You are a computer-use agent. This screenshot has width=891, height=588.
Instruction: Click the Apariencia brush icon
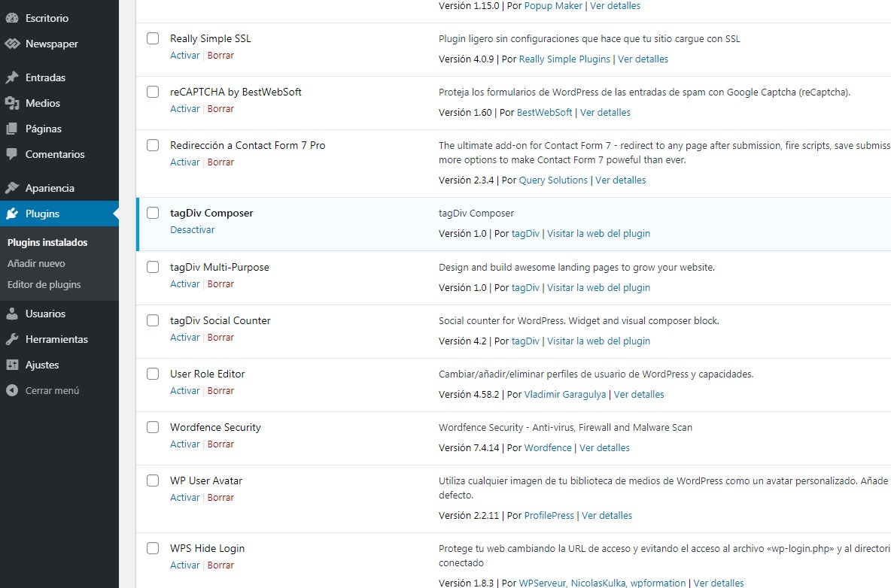pos(12,188)
